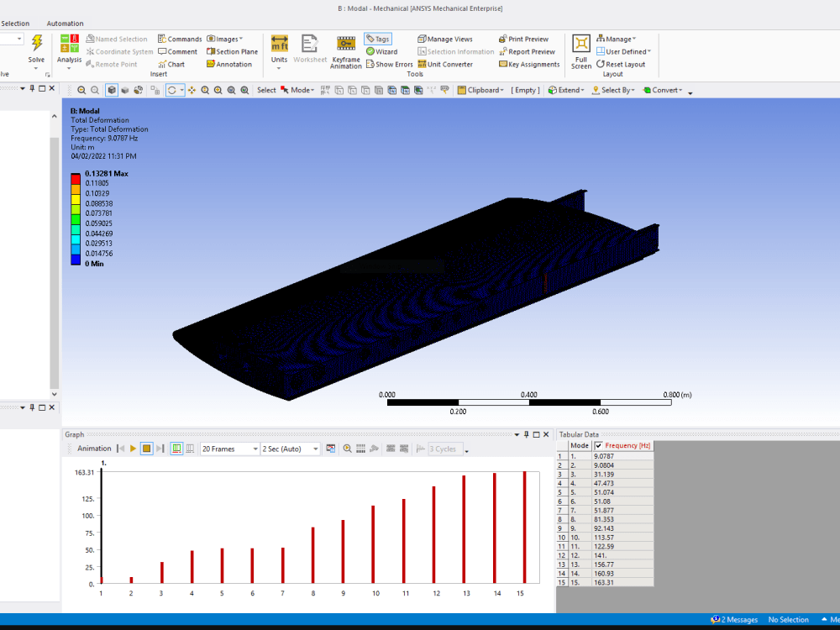Screen dimensions: 840x630
Task: Jump to next animation frame
Action: coord(160,449)
